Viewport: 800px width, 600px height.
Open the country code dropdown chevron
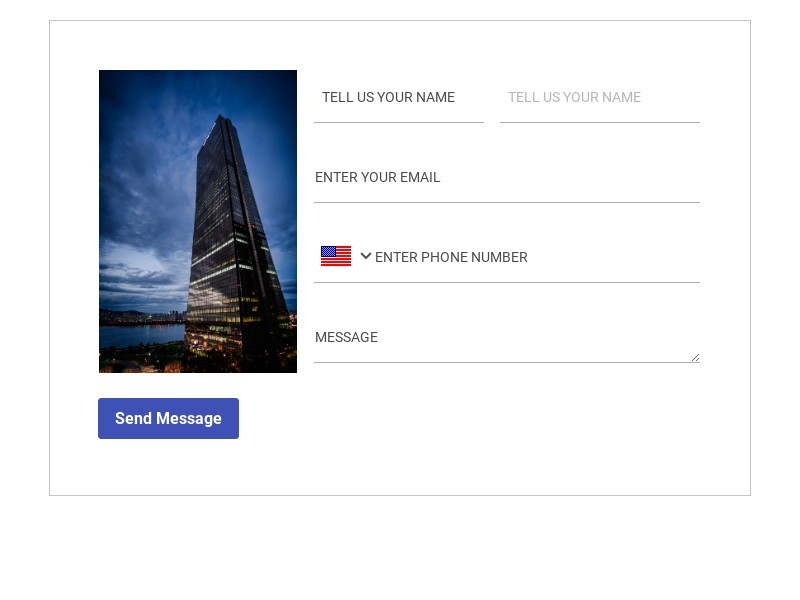tap(366, 256)
